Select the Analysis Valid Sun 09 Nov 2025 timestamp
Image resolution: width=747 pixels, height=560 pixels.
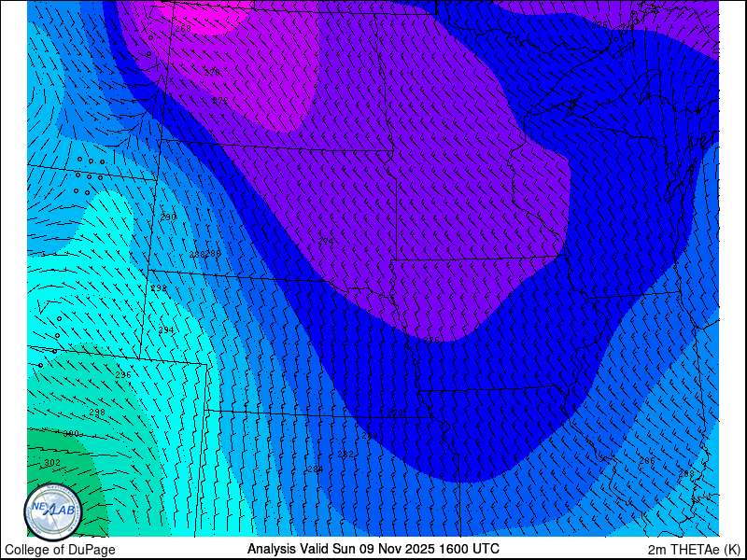pyautogui.click(x=373, y=548)
